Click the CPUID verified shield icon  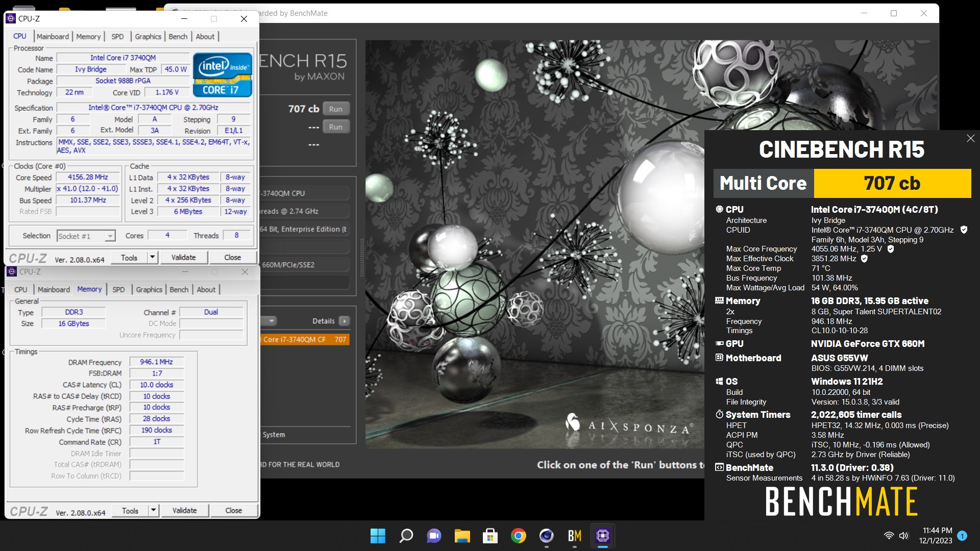(964, 230)
